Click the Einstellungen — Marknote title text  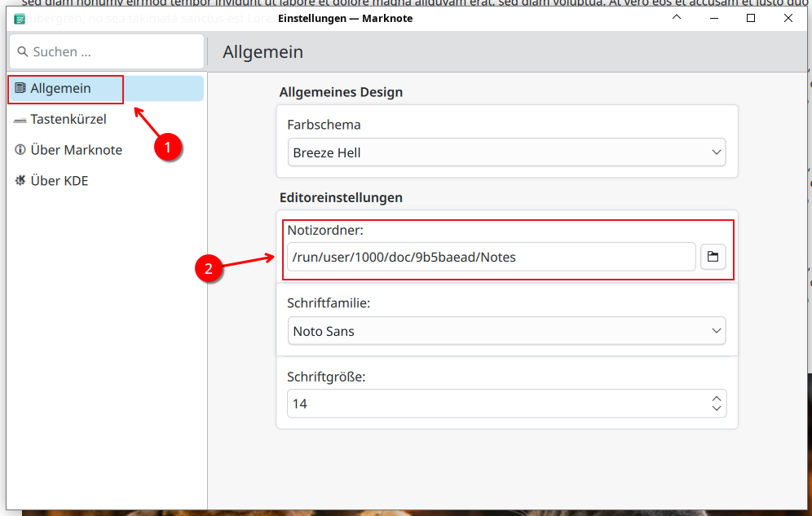[x=345, y=18]
